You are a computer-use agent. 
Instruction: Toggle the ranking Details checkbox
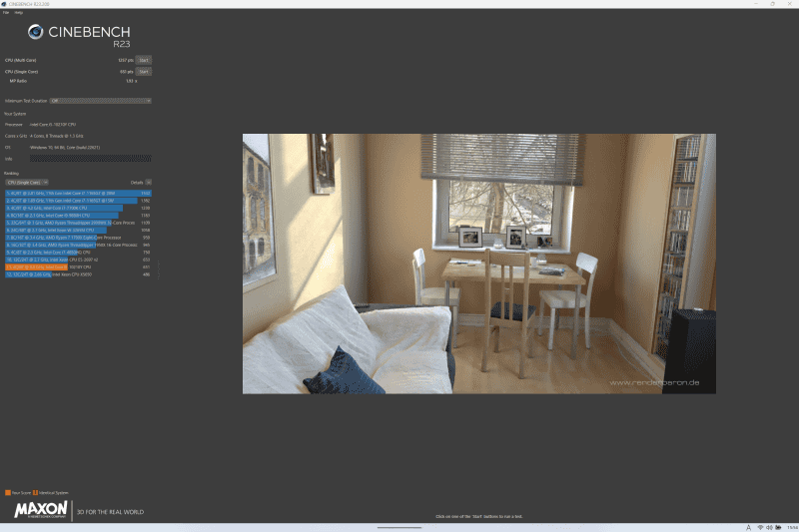[148, 183]
